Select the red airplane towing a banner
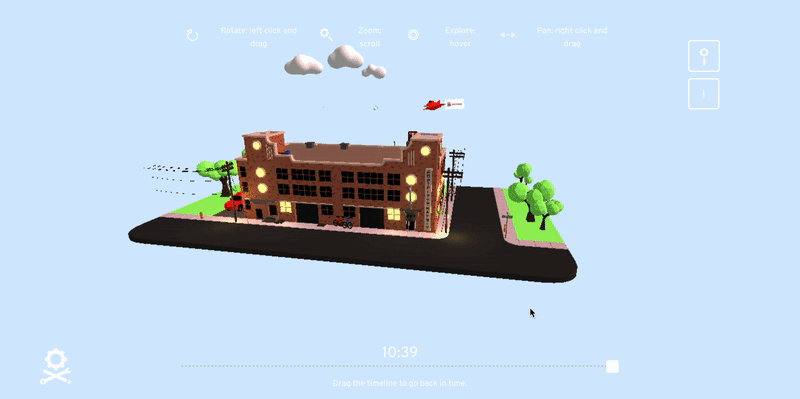800x399 pixels. [x=433, y=105]
